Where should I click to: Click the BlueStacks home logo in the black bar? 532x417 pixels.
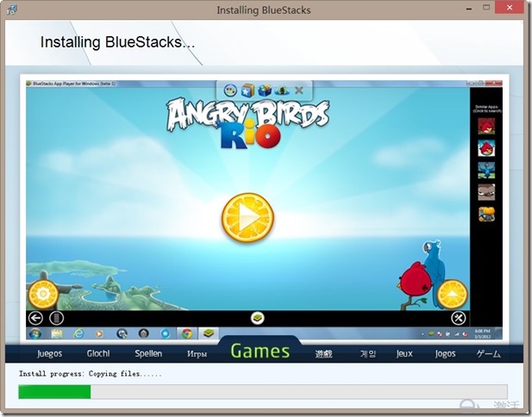pos(257,318)
